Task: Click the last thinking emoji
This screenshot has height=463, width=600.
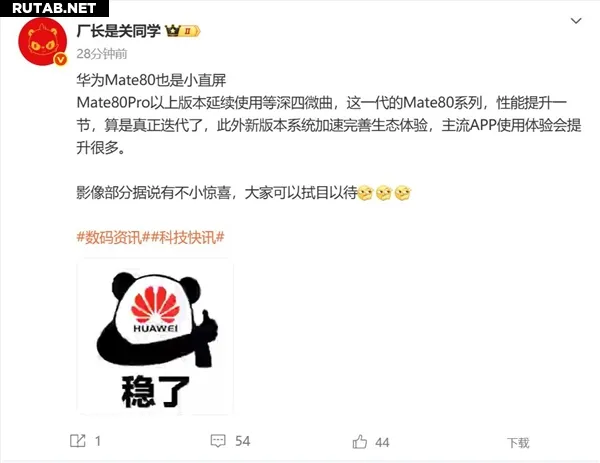Action: click(x=403, y=192)
